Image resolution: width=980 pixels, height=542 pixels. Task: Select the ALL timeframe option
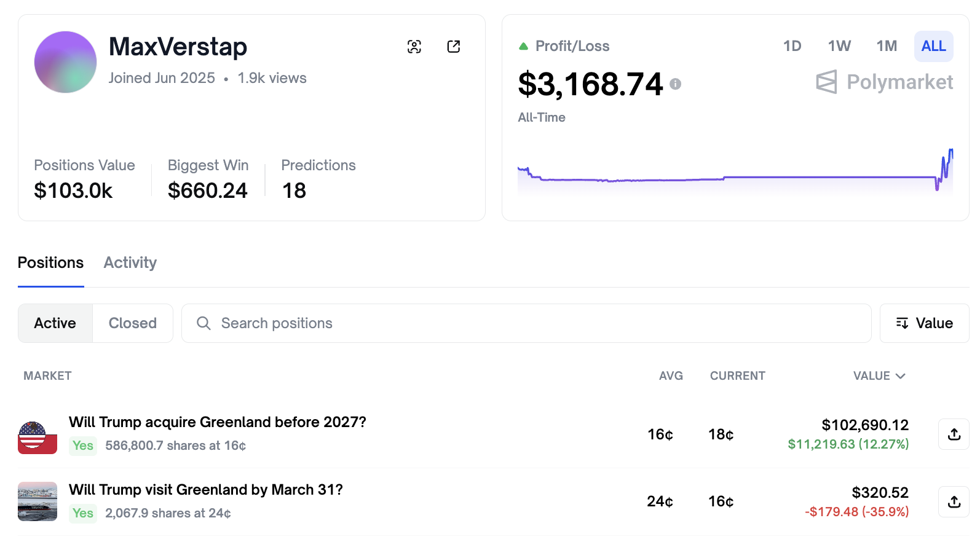933,46
